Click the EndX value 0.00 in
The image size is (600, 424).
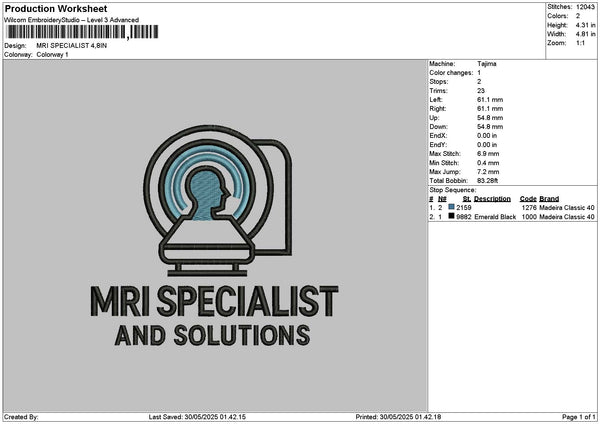click(x=487, y=136)
